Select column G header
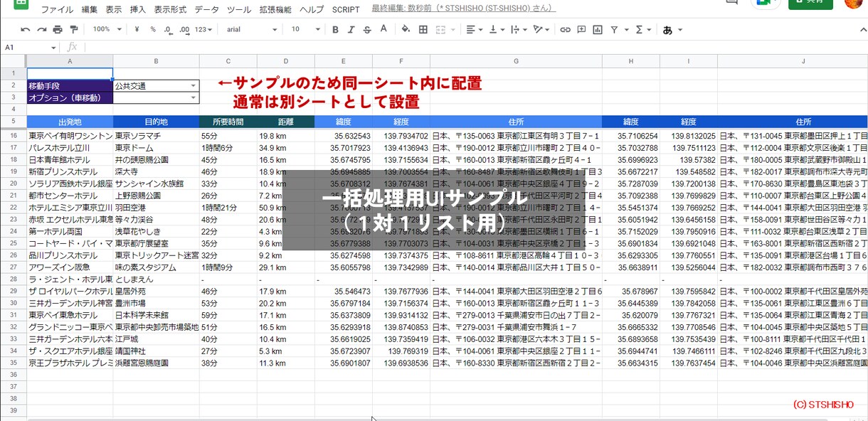Viewport: 868px width, 421px height. (516, 61)
